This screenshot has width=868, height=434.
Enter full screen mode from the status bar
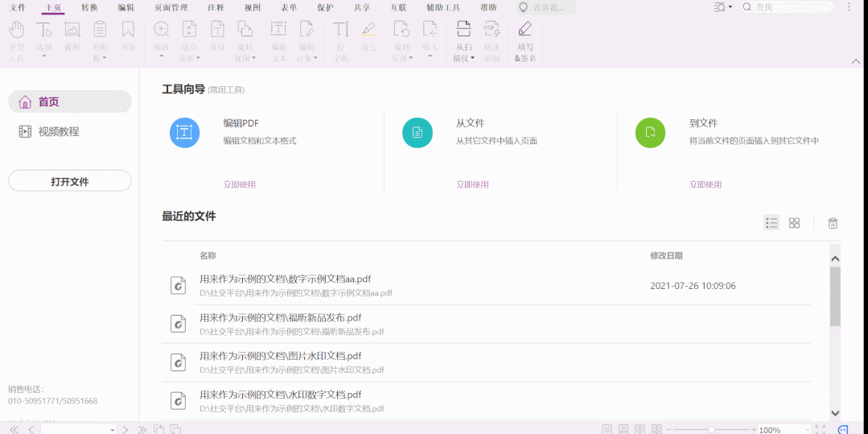point(821,429)
